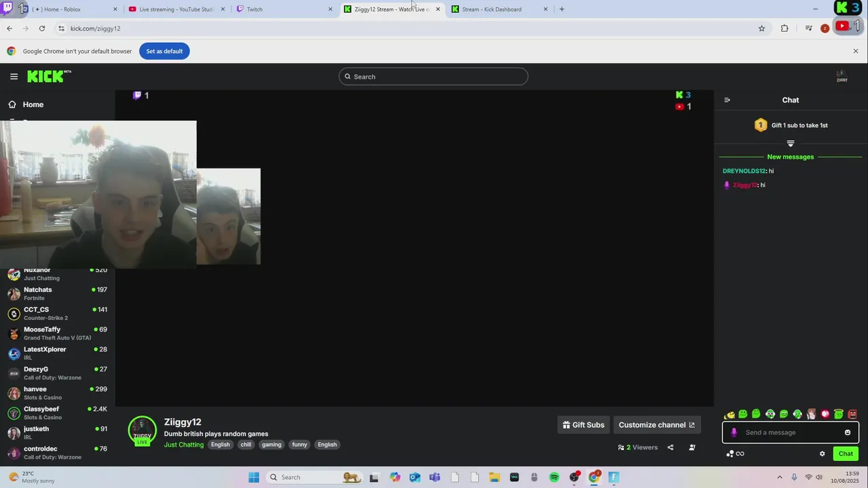Show hidden system tray icons chevron
This screenshot has height=488, width=868.
click(x=779, y=477)
